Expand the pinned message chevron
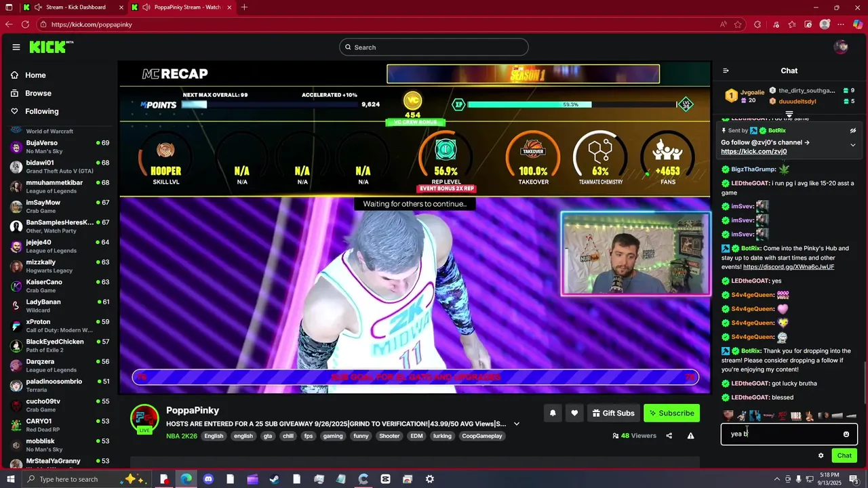The height and width of the screenshot is (488, 868). tap(852, 145)
